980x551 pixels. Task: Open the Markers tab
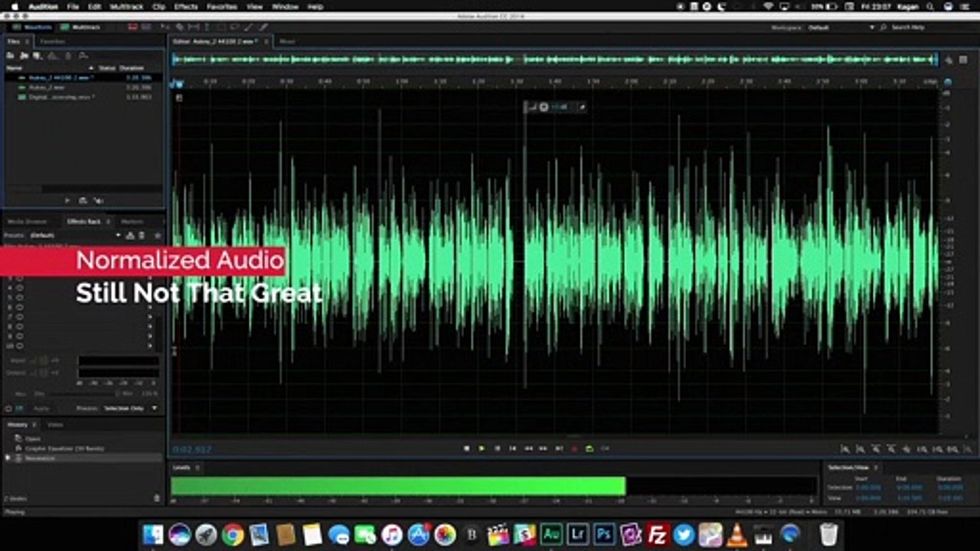[x=132, y=221]
